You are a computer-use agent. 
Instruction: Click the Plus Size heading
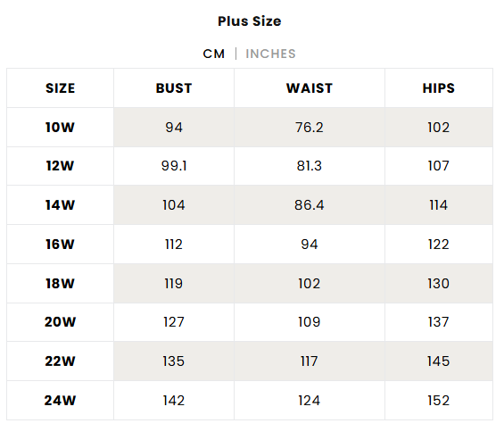[x=250, y=21]
